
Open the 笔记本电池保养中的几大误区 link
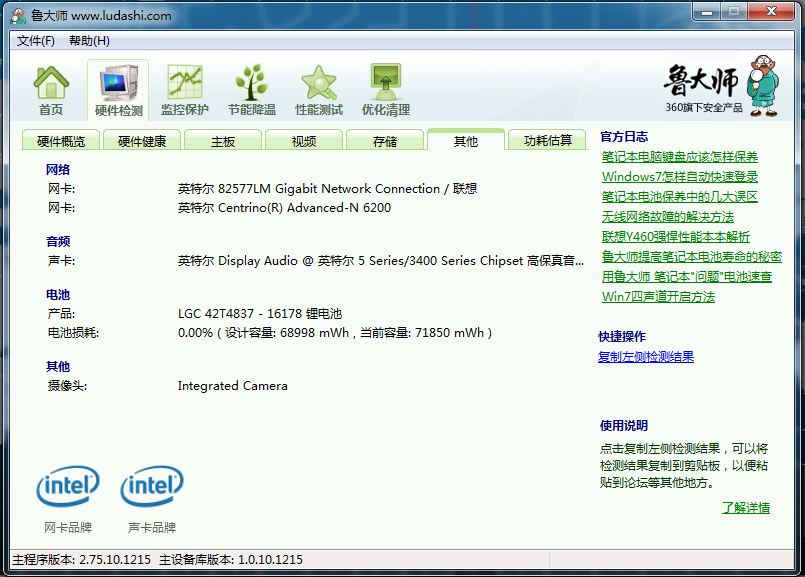point(680,197)
